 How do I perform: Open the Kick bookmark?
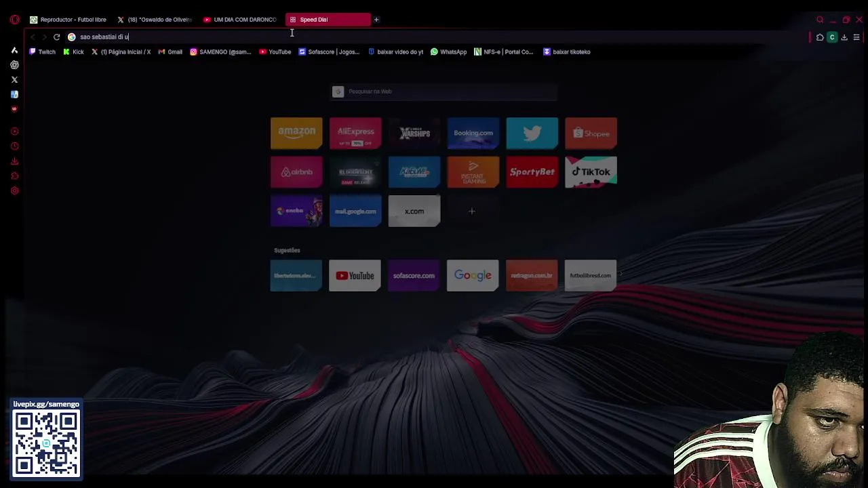pyautogui.click(x=73, y=52)
